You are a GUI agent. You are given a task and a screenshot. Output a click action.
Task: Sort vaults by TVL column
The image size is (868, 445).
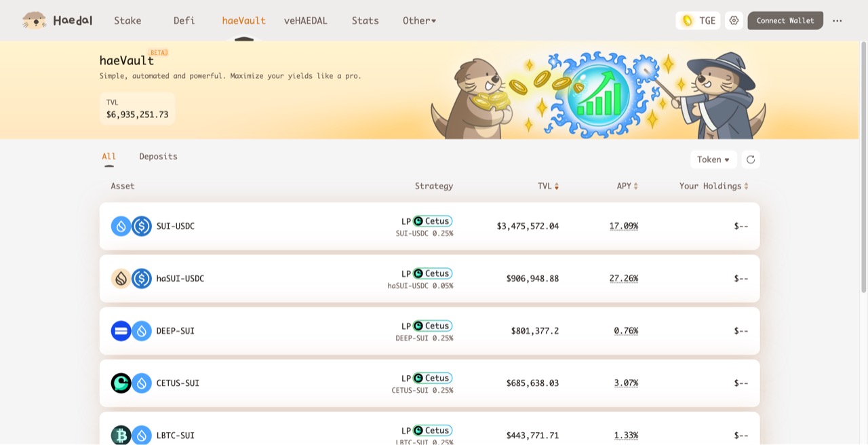click(x=548, y=186)
